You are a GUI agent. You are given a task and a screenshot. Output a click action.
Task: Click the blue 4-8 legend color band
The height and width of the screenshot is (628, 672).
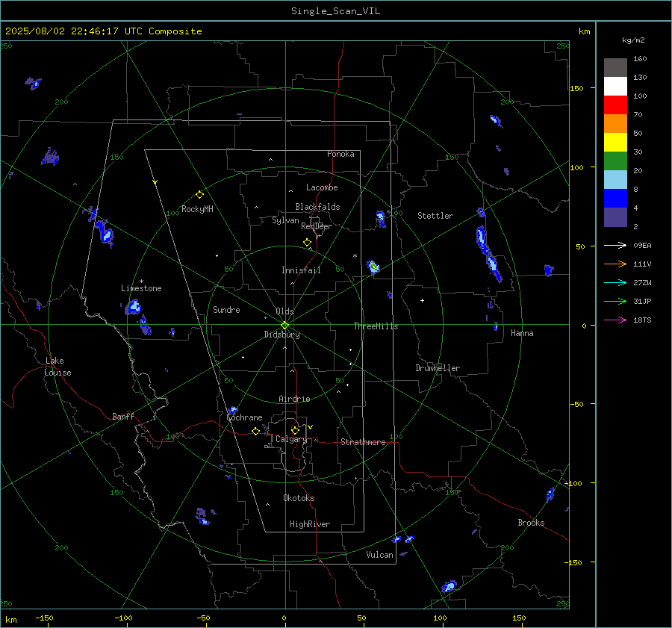click(615, 198)
